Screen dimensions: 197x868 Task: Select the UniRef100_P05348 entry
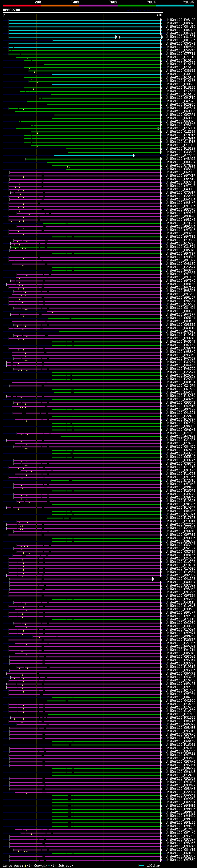pyautogui.click(x=180, y=250)
